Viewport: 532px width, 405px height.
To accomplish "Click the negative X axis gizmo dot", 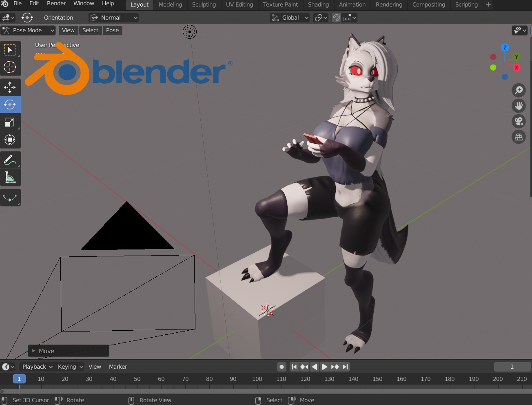I will [493, 57].
